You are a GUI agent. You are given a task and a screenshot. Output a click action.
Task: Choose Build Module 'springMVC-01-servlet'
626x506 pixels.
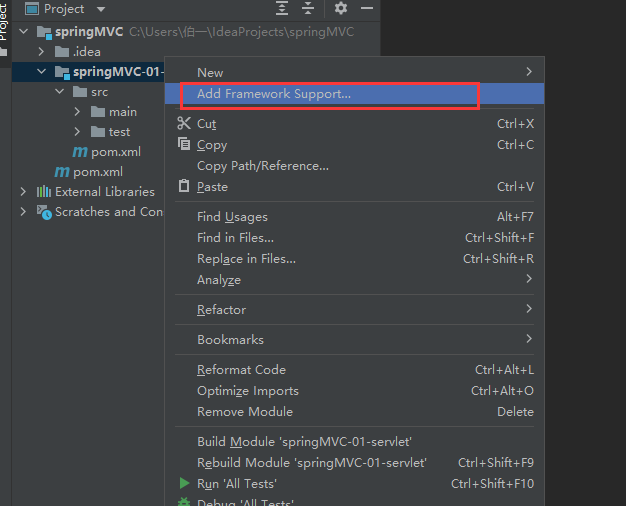pos(355,442)
